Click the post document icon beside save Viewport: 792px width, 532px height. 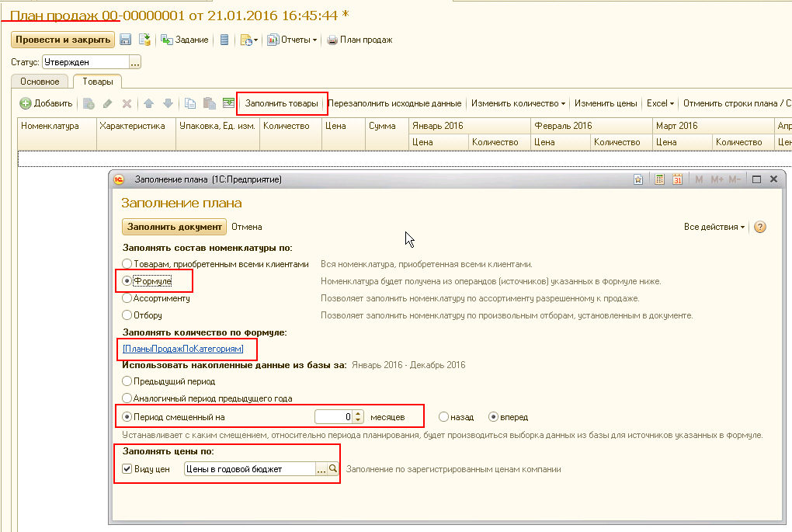(x=145, y=40)
